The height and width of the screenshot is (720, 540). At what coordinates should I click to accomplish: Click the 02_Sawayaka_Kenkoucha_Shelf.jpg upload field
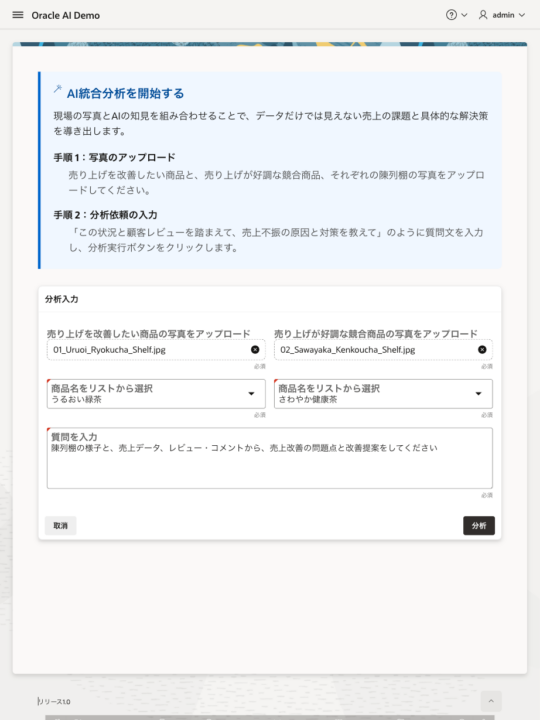pyautogui.click(x=383, y=349)
